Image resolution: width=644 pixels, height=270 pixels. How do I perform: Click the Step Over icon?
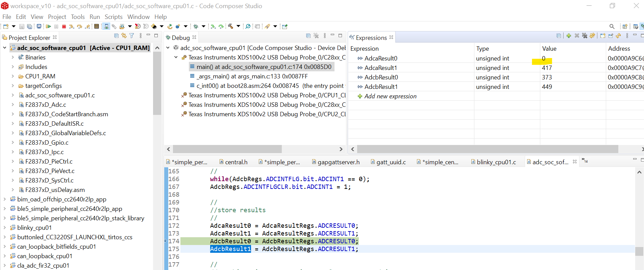point(80,26)
